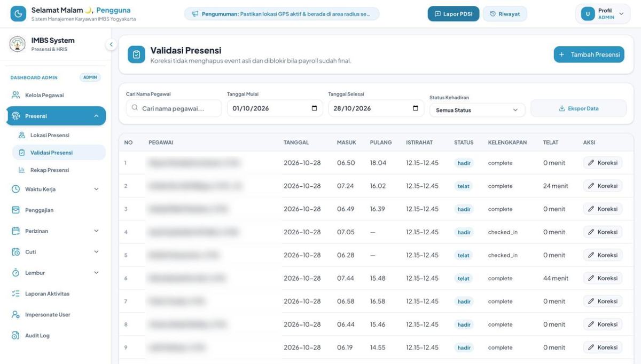Click the 24 menit late value
Screen dimensions: 641x364
point(556,186)
